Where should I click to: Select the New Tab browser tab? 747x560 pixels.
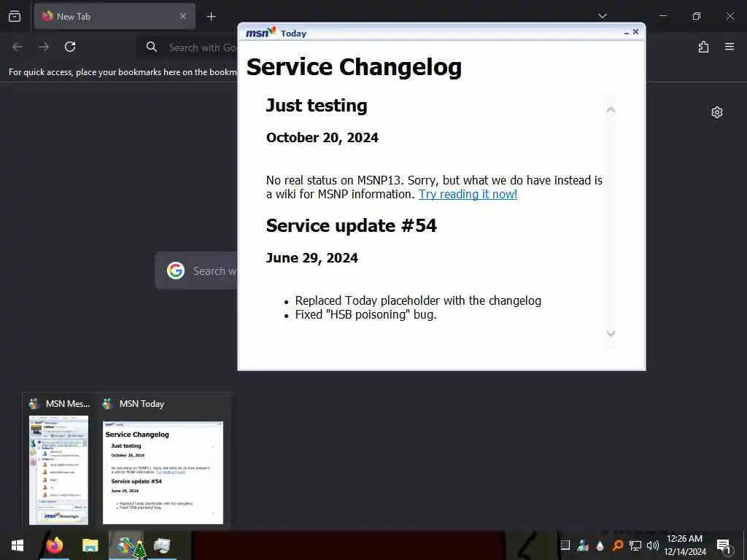(115, 16)
